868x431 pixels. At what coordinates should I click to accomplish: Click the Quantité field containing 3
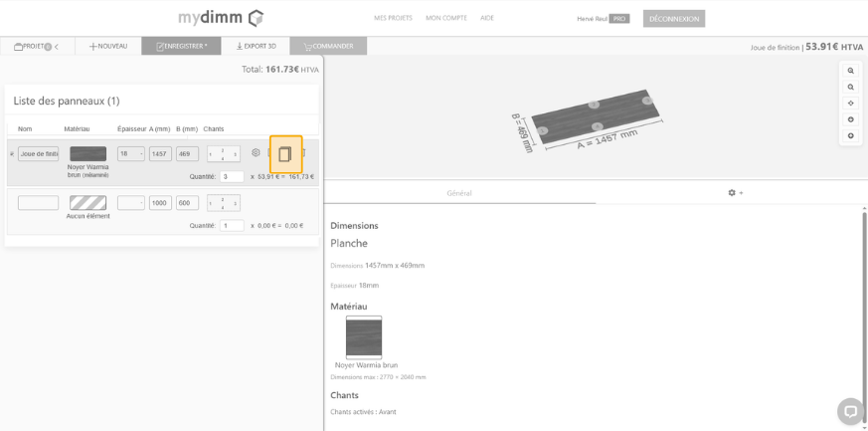click(x=231, y=176)
